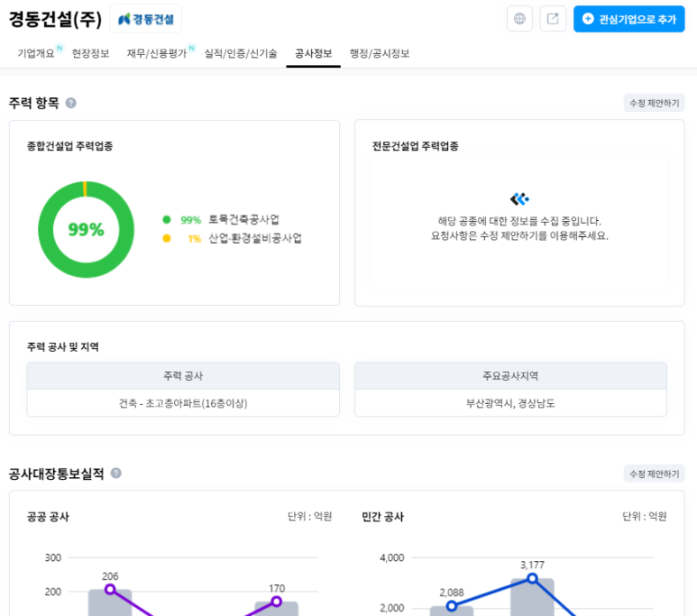Click the yellow 산업·환경설비공사업 legend dot

167,238
